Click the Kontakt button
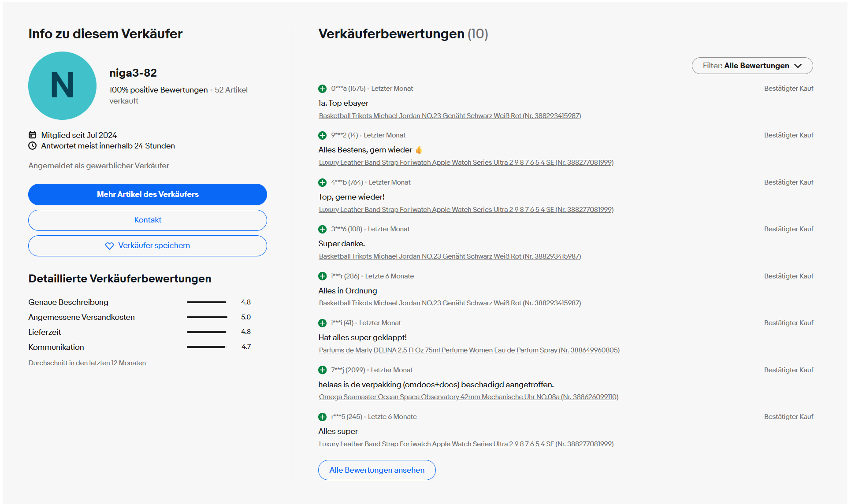 [148, 220]
